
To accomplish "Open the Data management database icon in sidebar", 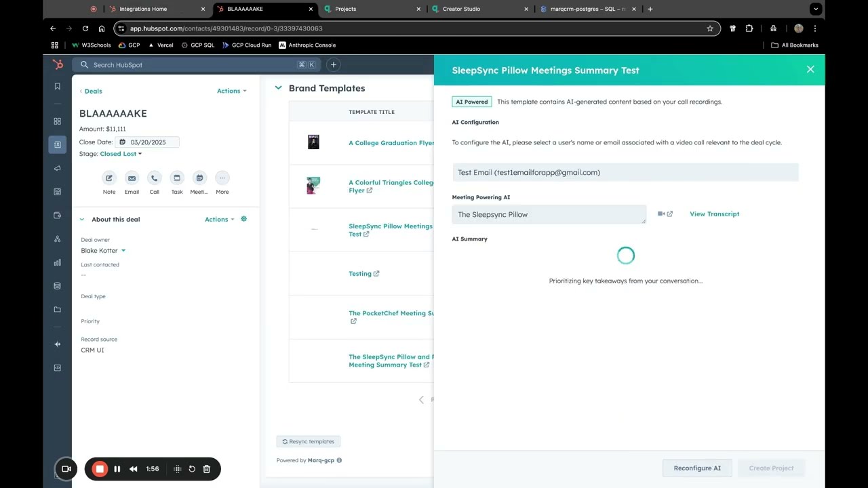I will [58, 286].
